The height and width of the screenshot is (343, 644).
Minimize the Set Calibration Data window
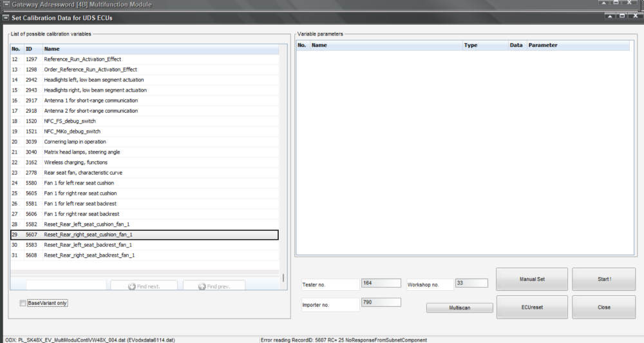610,16
